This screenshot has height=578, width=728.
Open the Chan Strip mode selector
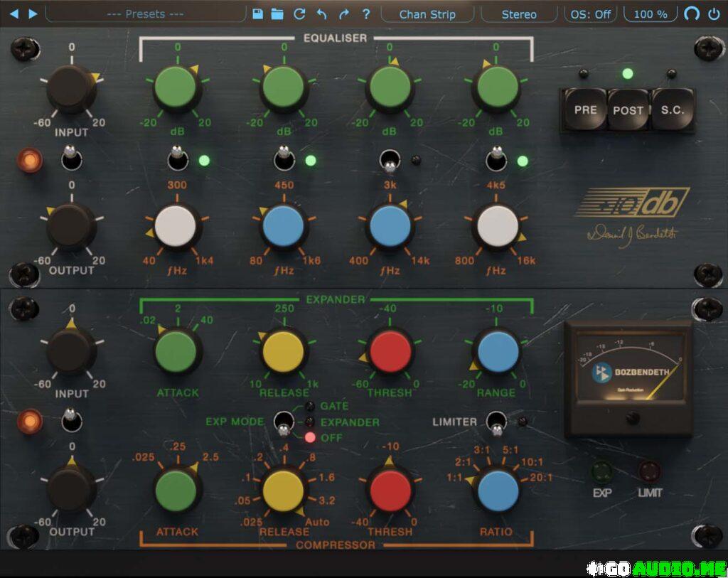click(x=427, y=14)
